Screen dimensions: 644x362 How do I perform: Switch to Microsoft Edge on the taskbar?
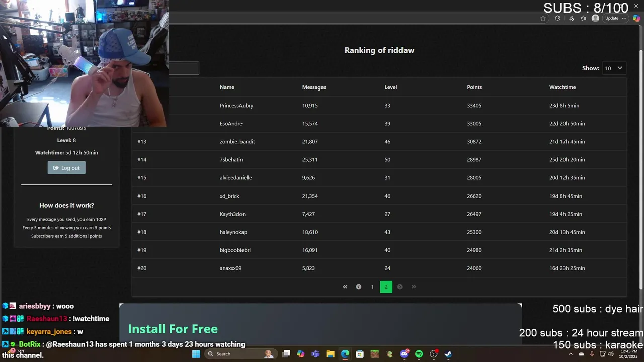[x=345, y=354]
